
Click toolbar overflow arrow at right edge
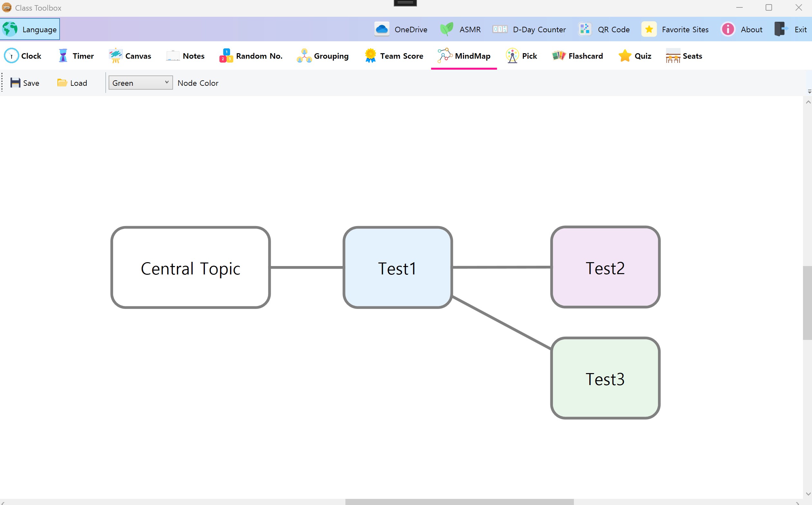pyautogui.click(x=809, y=91)
